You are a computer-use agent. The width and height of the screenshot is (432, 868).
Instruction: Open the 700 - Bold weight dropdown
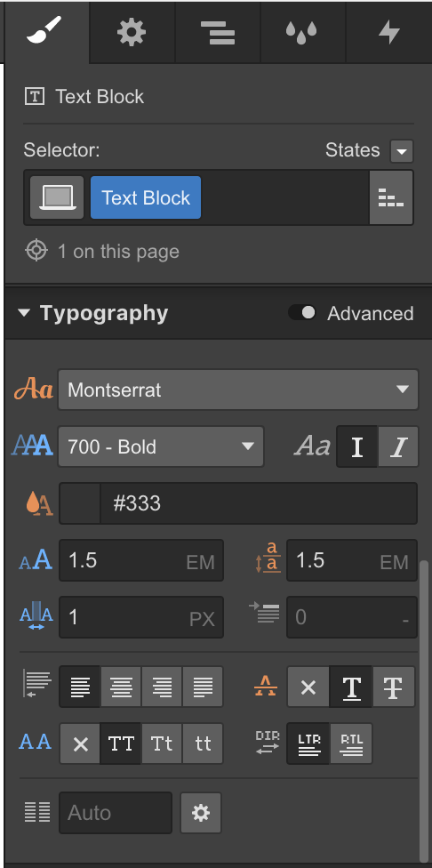coord(161,446)
